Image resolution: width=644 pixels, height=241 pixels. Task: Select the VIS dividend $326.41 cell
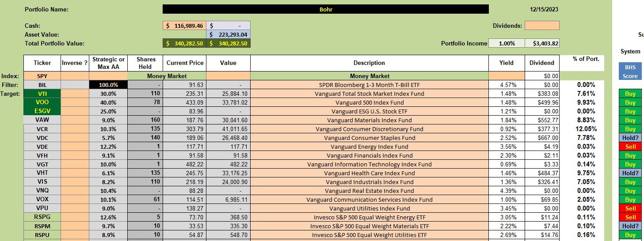[542, 182]
